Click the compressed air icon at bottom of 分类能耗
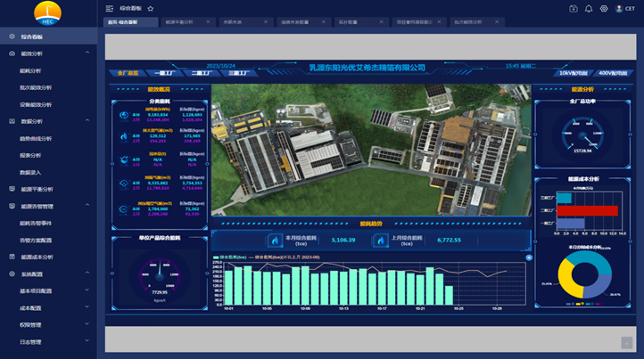Viewport: 644px width, 359px height. click(x=124, y=209)
